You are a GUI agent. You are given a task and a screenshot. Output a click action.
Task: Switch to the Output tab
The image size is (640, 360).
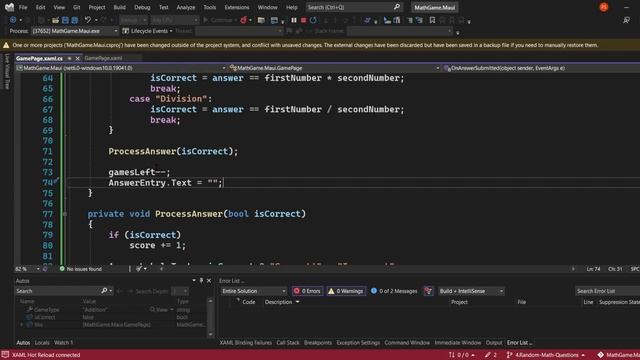(x=494, y=343)
